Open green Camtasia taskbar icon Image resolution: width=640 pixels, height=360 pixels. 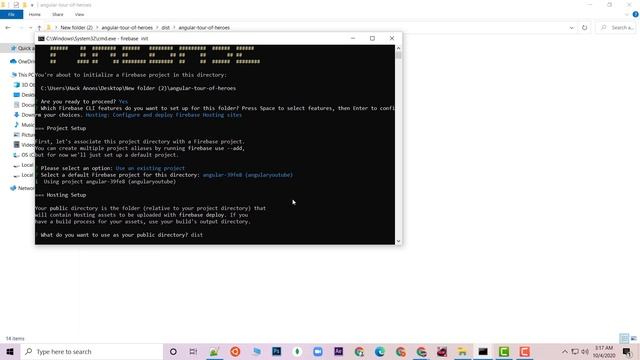504,351
